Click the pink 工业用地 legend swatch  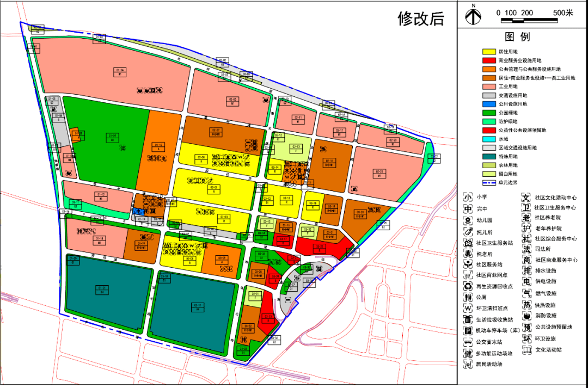(x=489, y=87)
